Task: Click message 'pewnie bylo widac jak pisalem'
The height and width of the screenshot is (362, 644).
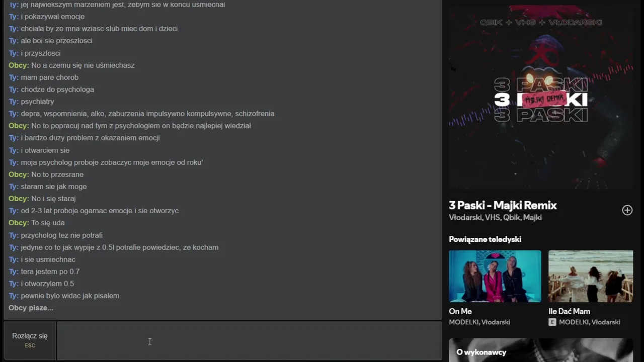Action: pos(64,296)
